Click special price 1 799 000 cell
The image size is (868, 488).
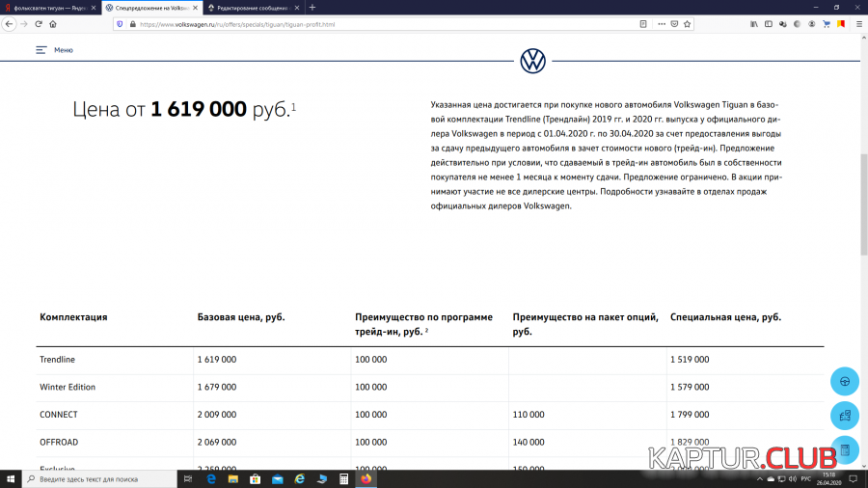(x=690, y=415)
